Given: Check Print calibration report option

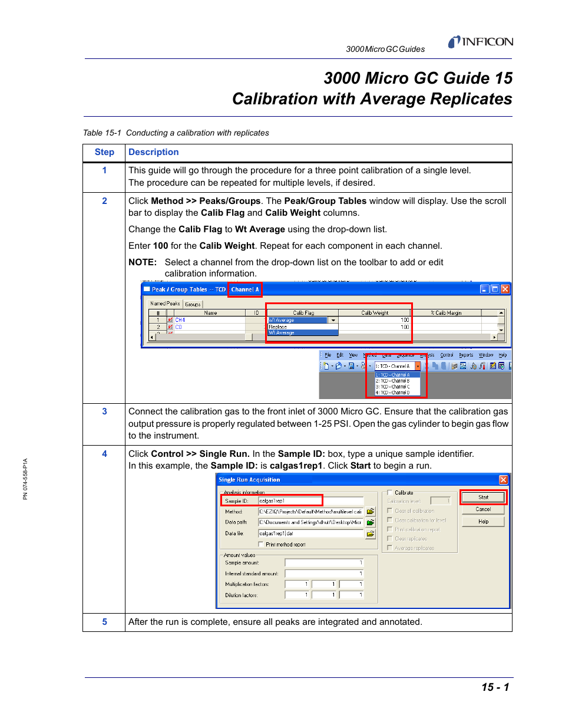Looking at the screenshot, I should [x=389, y=529].
